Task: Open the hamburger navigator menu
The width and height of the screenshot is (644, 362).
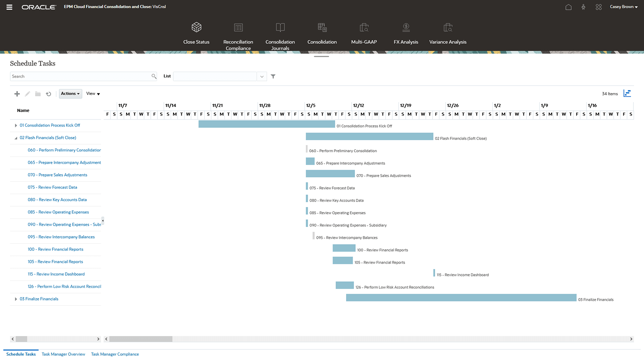Action: [9, 7]
